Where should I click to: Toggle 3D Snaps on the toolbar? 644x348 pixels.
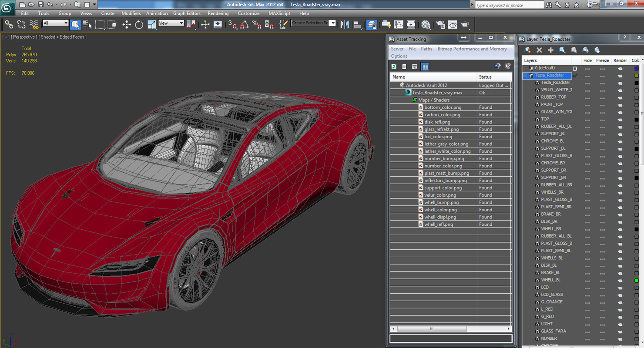(232, 25)
